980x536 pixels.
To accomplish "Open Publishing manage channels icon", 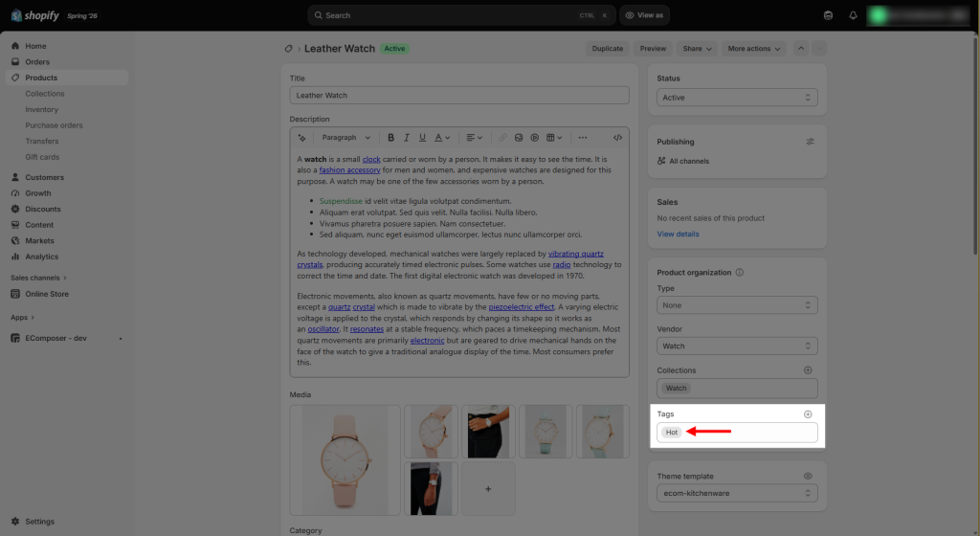I will (x=810, y=142).
